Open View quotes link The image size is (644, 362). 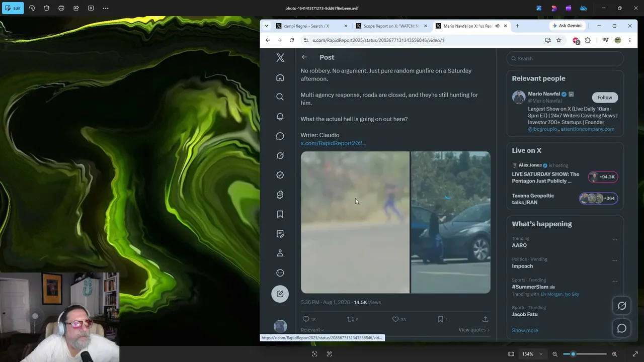tap(474, 330)
